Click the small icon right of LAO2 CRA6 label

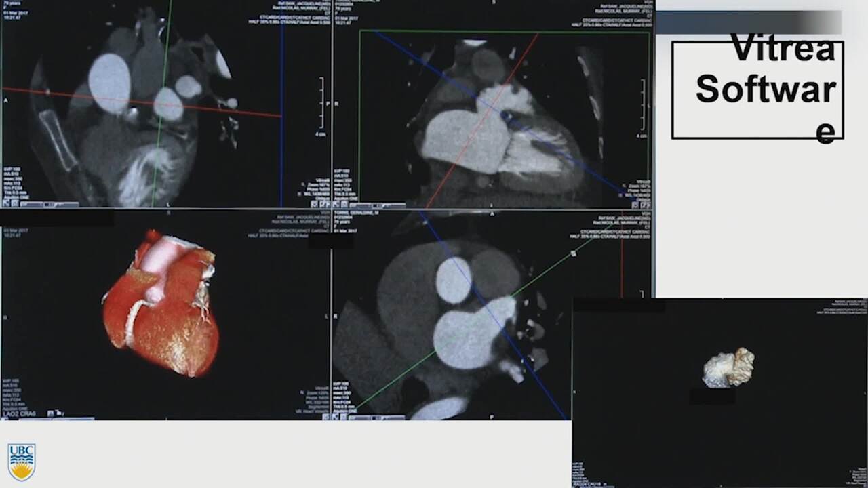coord(50,413)
